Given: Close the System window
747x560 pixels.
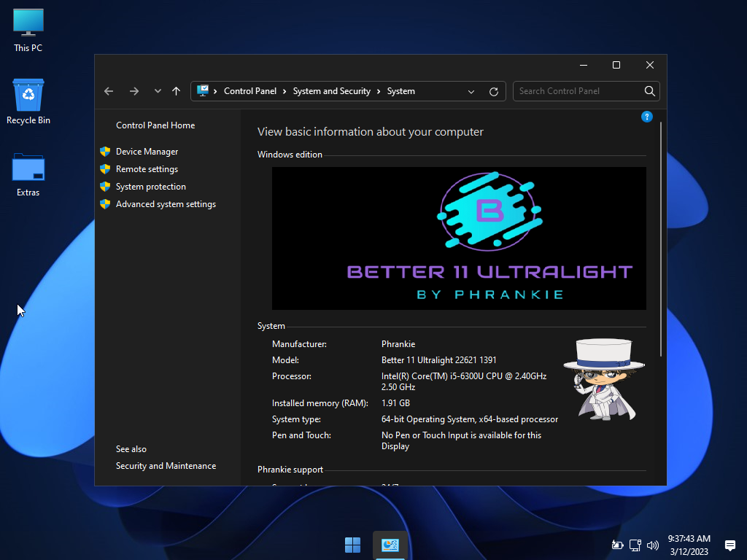Looking at the screenshot, I should tap(650, 65).
